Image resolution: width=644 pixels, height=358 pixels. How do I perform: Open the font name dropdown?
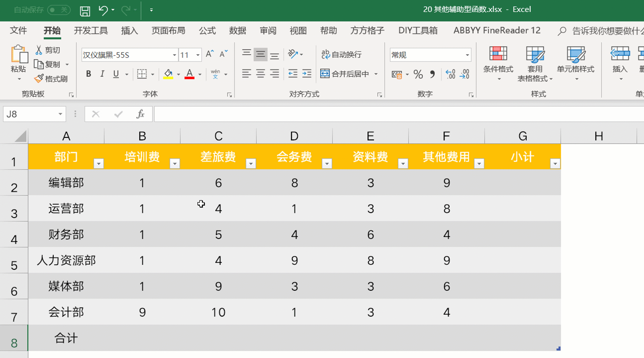(174, 55)
